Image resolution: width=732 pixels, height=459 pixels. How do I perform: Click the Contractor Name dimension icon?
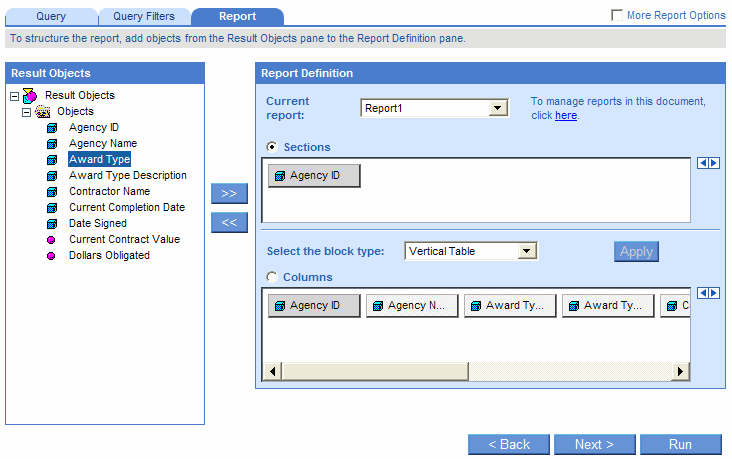point(52,192)
